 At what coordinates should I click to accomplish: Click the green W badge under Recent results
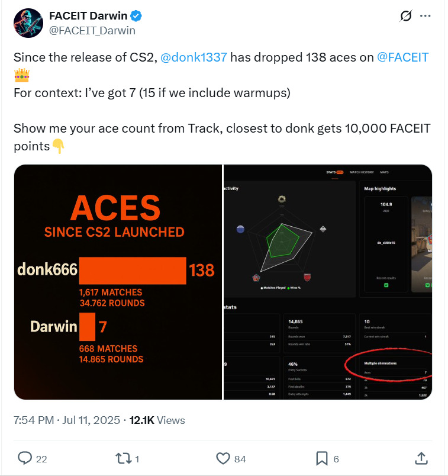tap(385, 284)
